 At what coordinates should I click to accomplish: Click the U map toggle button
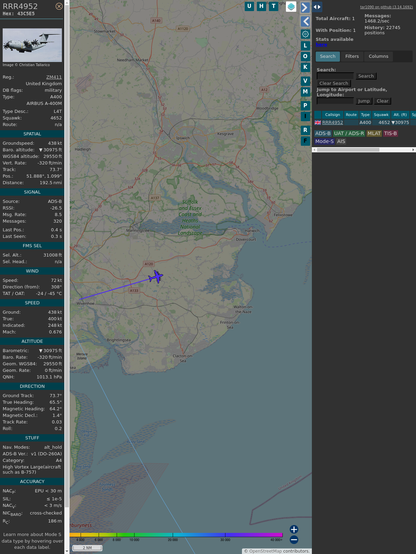tap(249, 6)
